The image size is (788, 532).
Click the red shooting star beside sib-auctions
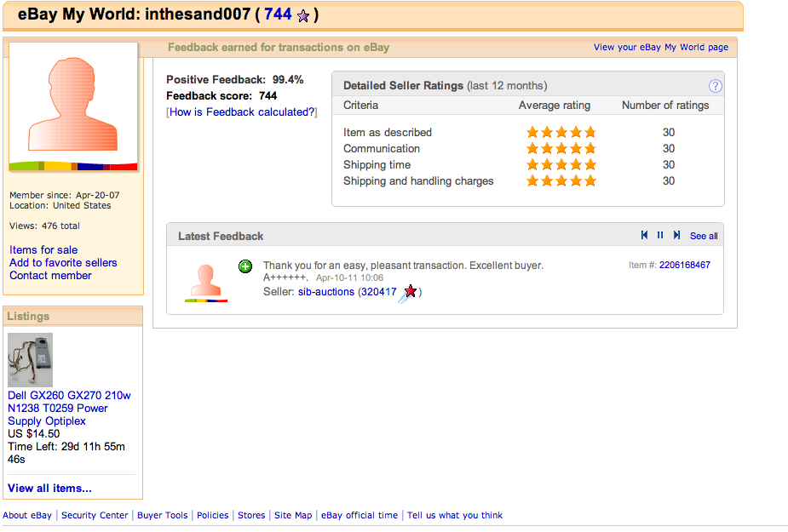(408, 292)
